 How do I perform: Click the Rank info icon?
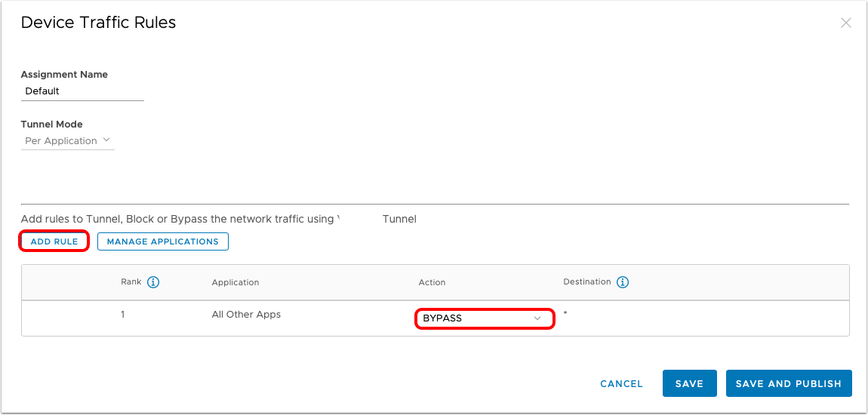pyautogui.click(x=153, y=282)
